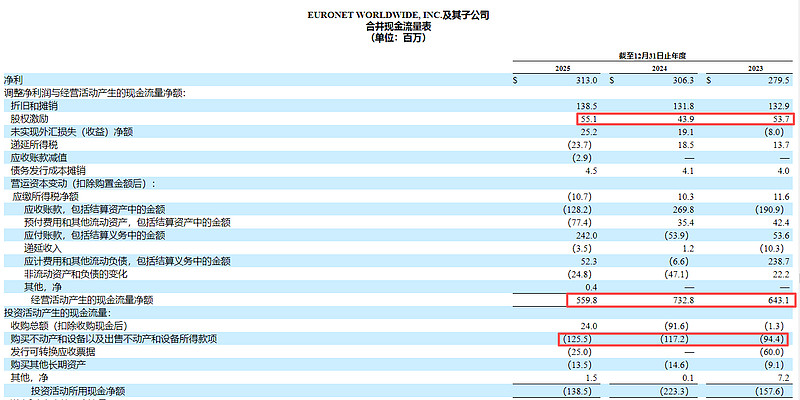This screenshot has height=400, width=800.
Task: Click the 经营活动产生的现金流量净额 label
Action: 92,300
